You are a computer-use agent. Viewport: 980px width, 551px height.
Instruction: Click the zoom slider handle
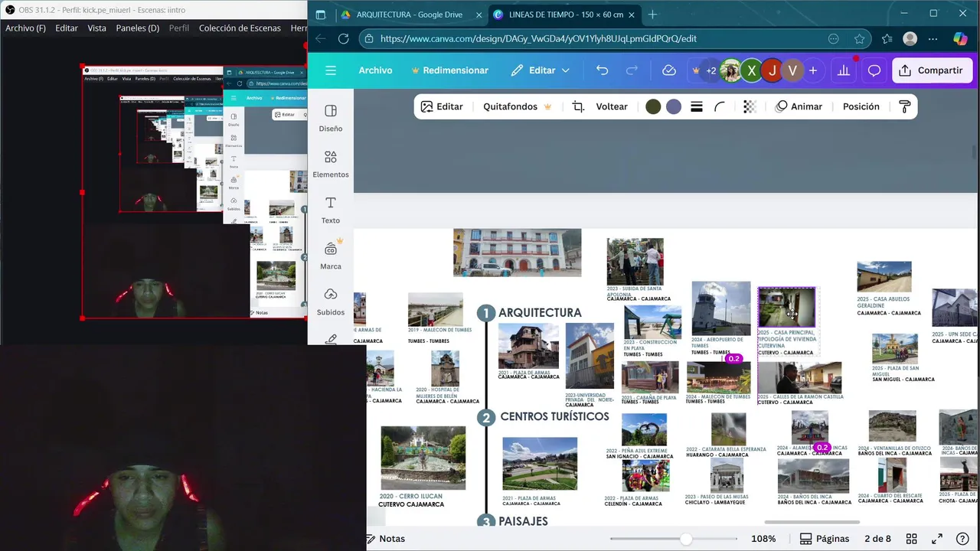(686, 539)
